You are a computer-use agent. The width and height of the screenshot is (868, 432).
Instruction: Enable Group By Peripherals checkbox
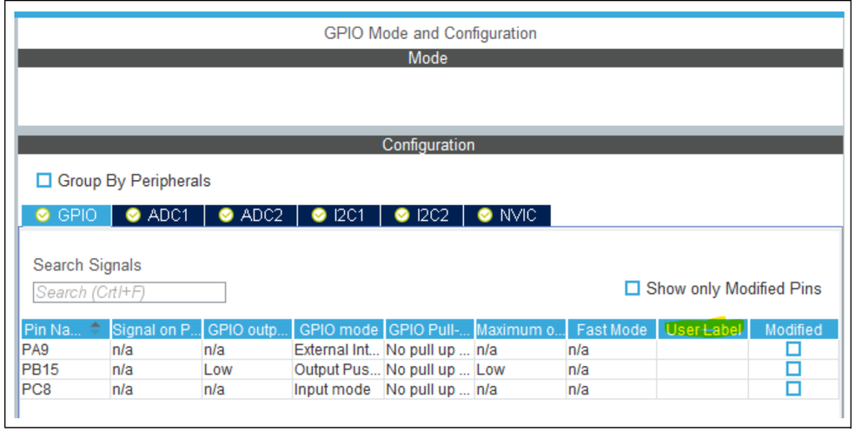pyautogui.click(x=44, y=181)
